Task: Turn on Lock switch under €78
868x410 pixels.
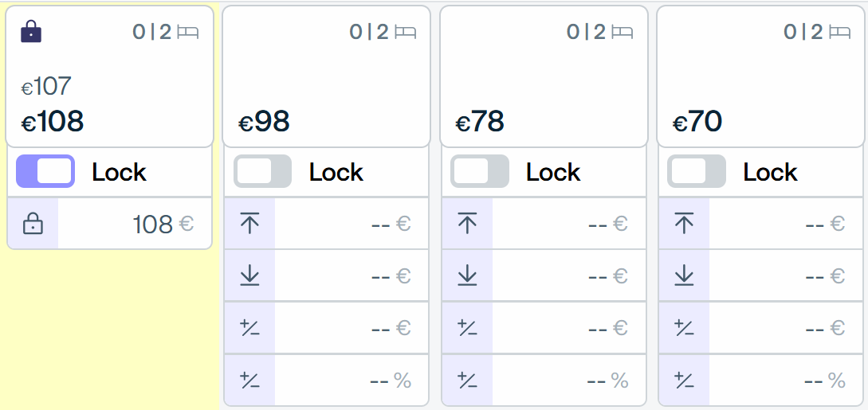Action: coord(479,171)
